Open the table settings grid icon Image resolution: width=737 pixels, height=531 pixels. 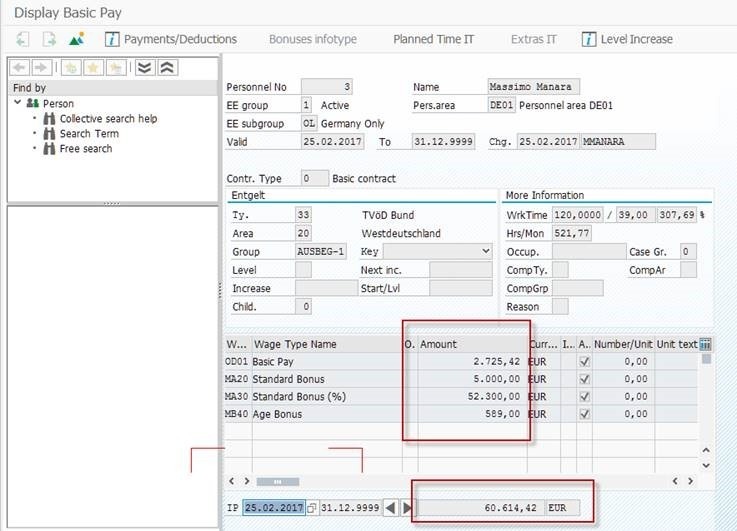pyautogui.click(x=706, y=344)
